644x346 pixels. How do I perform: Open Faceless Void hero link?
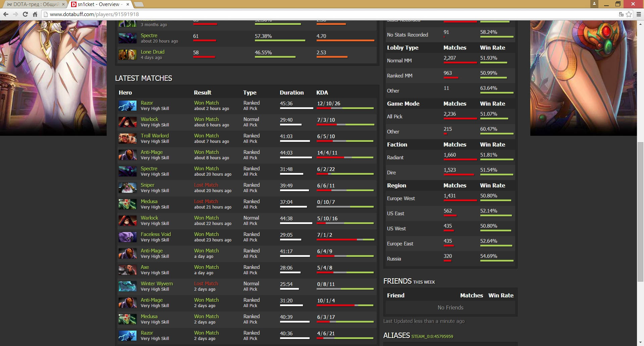pos(156,234)
